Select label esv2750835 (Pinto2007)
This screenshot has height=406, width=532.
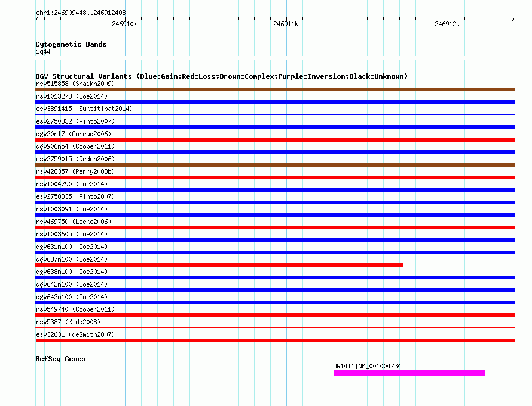click(75, 196)
